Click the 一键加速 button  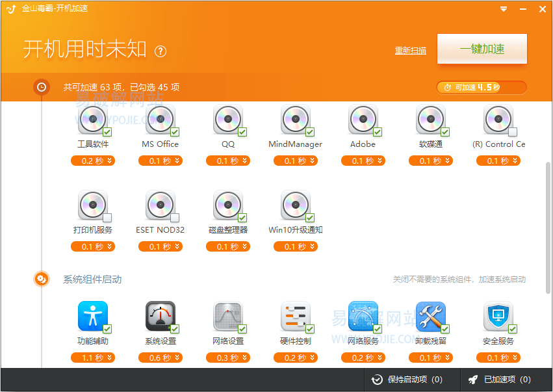(482, 49)
